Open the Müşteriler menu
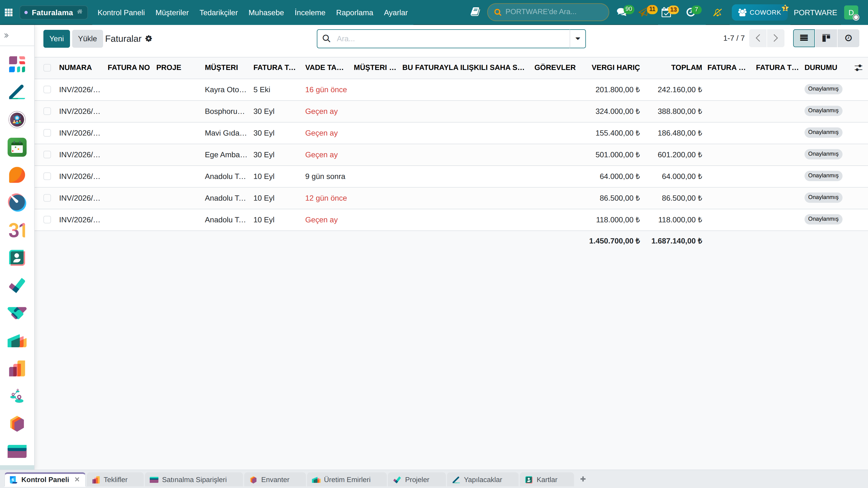 tap(172, 12)
